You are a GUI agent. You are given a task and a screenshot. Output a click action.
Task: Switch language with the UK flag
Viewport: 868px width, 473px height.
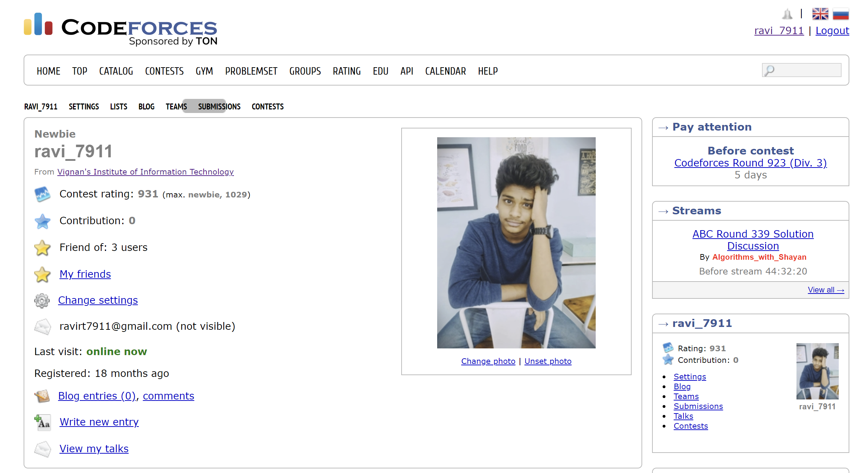(820, 14)
